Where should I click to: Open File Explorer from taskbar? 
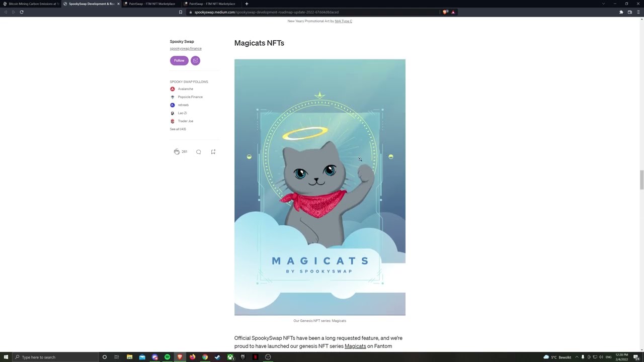click(x=129, y=357)
